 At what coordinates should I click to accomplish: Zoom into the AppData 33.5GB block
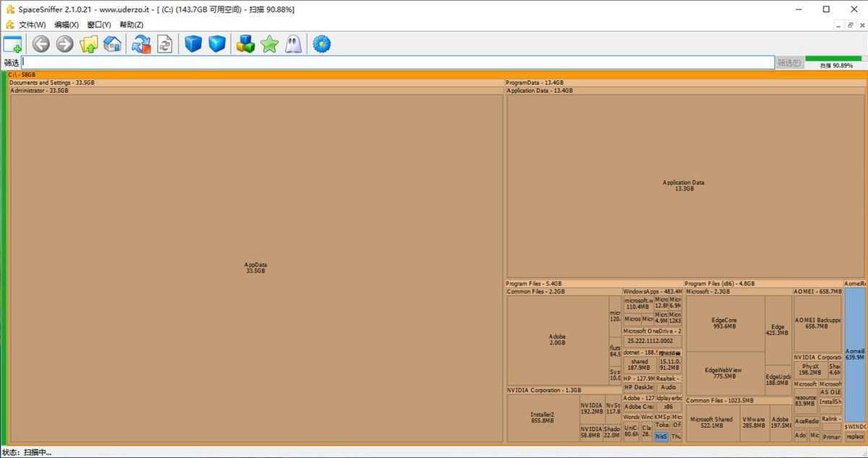pyautogui.click(x=255, y=268)
